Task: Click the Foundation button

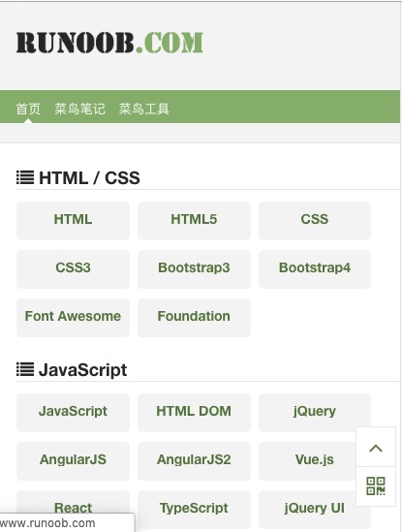Action: [194, 318]
